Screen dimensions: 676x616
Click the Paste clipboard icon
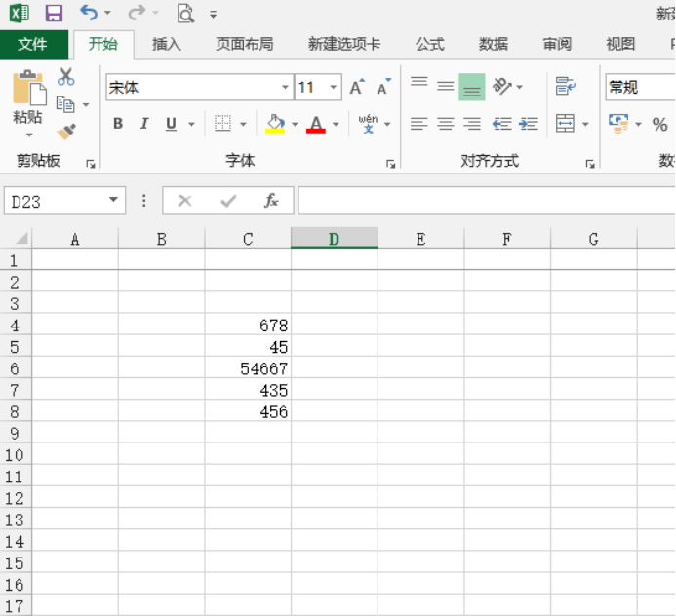(x=29, y=88)
